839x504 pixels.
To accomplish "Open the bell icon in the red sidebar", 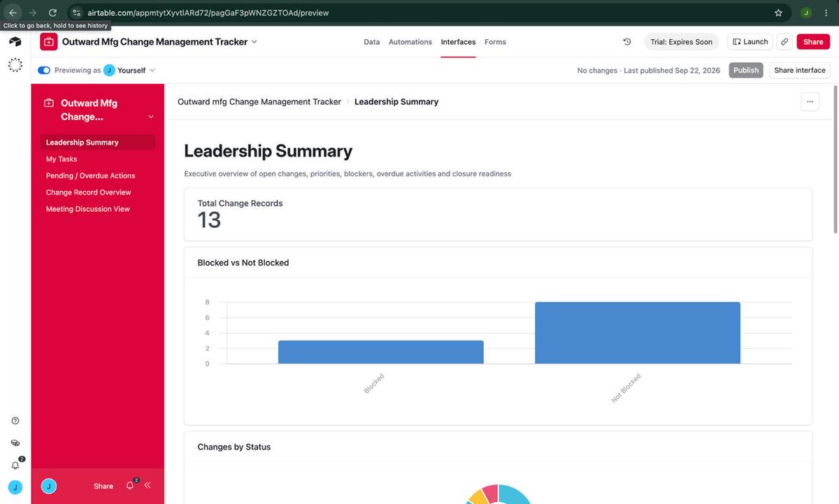I will [130, 485].
